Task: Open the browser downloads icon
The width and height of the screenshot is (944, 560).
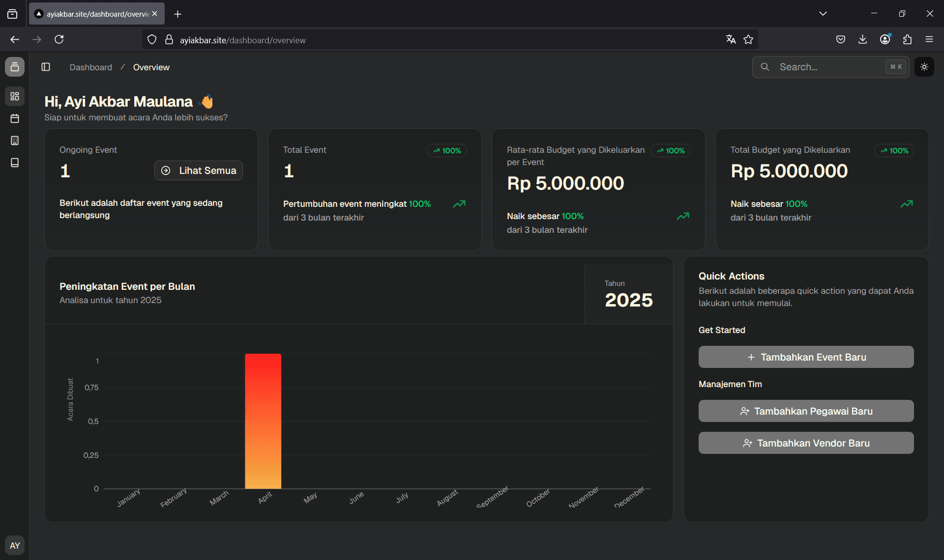Action: pos(862,40)
